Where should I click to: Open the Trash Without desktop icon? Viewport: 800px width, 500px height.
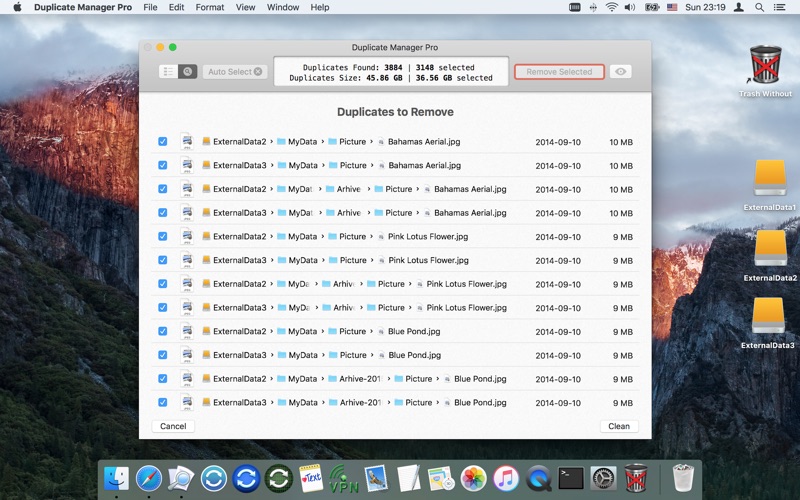click(x=765, y=66)
